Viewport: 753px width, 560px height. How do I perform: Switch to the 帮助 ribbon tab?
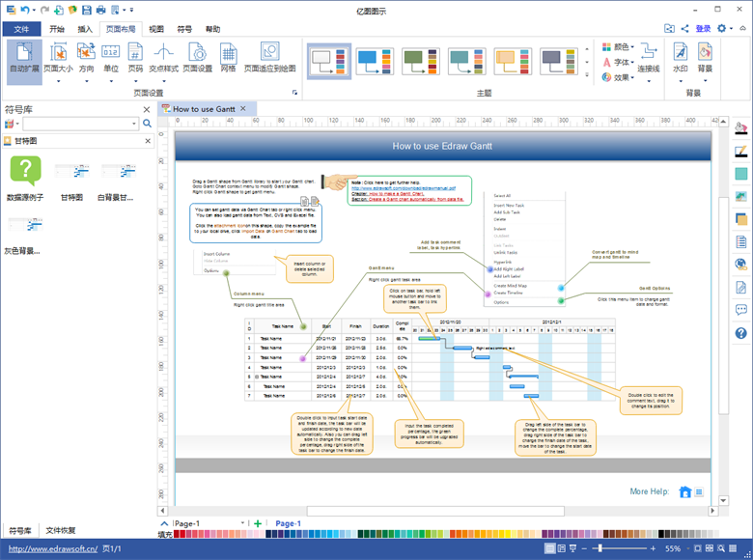[x=212, y=29]
